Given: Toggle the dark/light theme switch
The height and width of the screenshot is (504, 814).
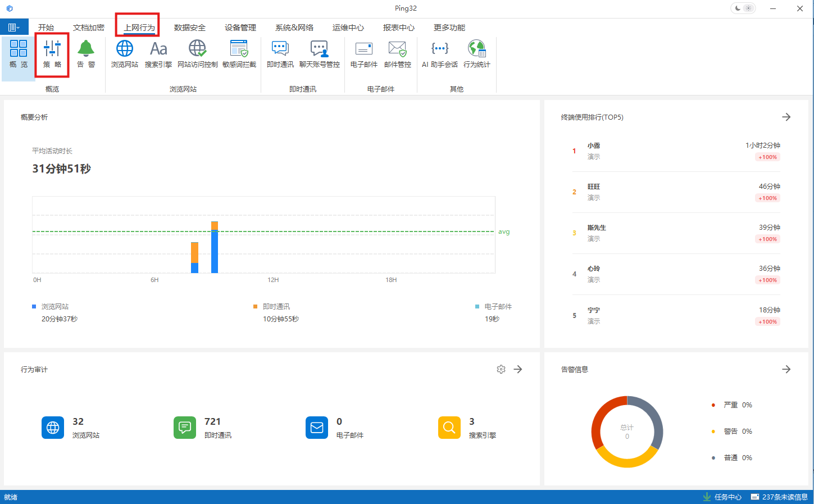Looking at the screenshot, I should pos(743,8).
